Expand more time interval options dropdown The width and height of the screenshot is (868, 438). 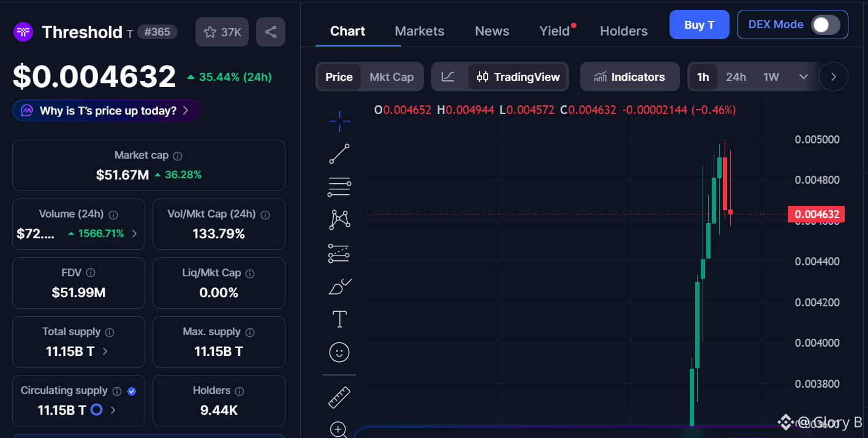[803, 77]
